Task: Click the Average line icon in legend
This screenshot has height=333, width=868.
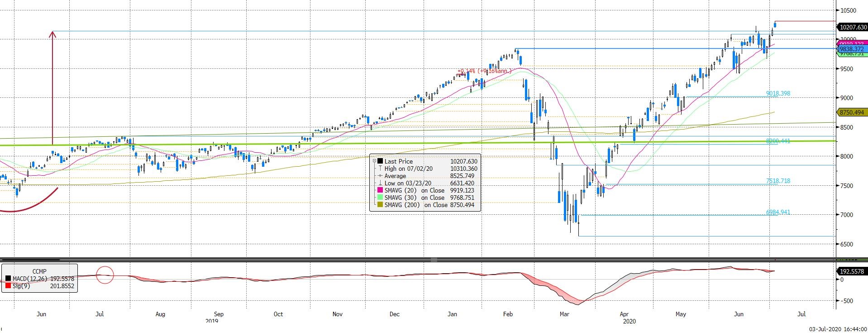Action: pos(380,176)
